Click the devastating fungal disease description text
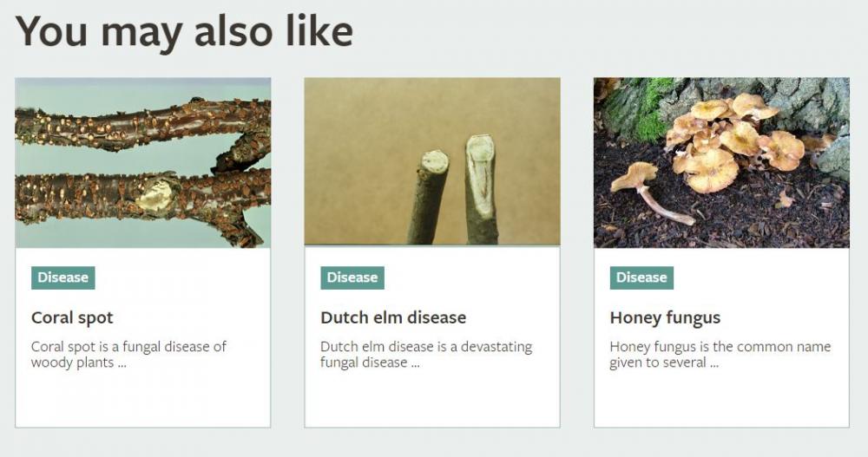Screen dimensions: 868x457 [426, 355]
